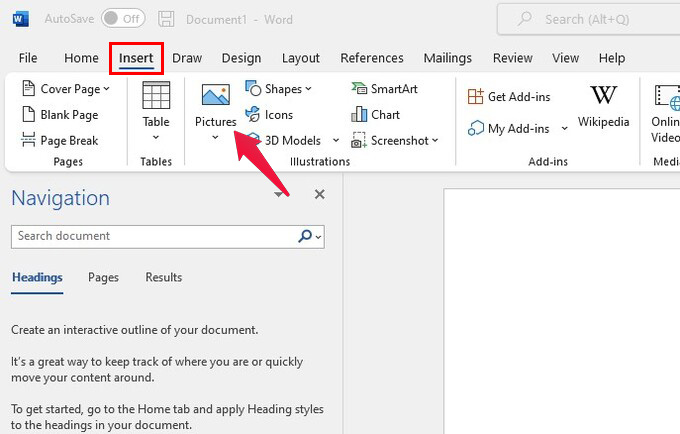Open the View ribbon tab
Viewport: 680px width, 434px height.
pyautogui.click(x=565, y=58)
